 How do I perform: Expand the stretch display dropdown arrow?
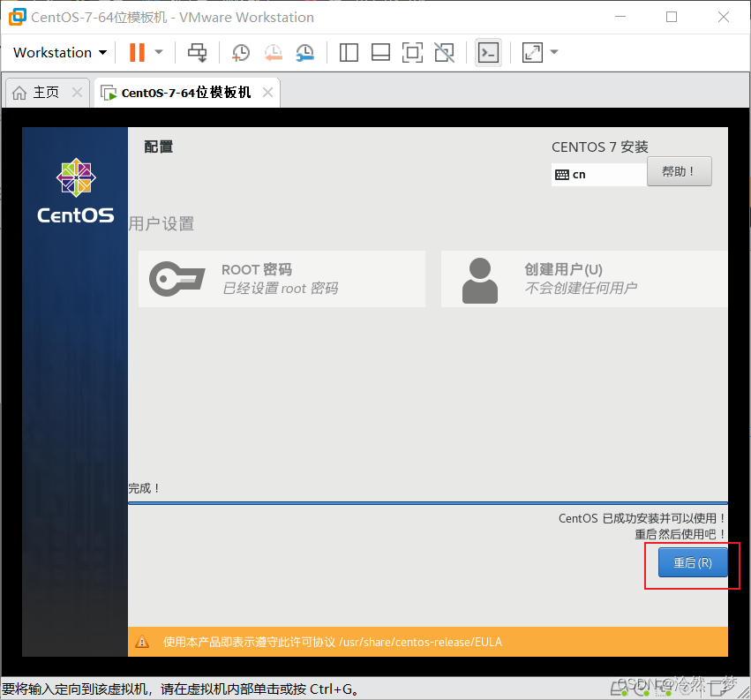554,52
